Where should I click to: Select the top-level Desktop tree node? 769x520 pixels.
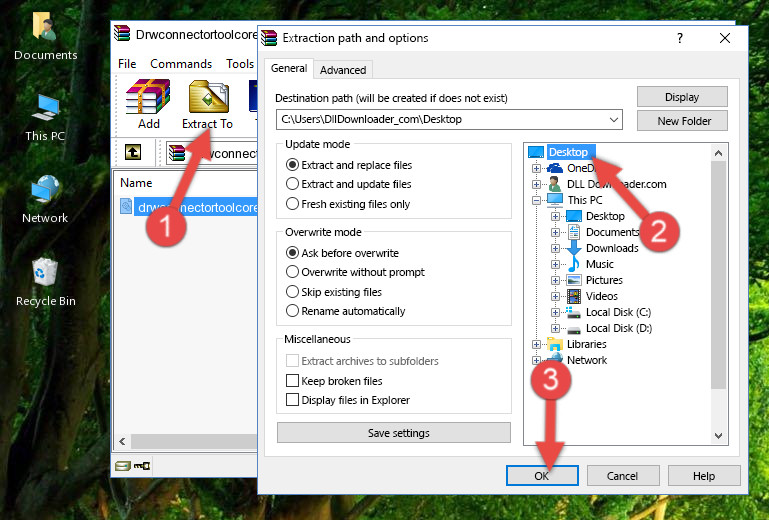coord(567,152)
